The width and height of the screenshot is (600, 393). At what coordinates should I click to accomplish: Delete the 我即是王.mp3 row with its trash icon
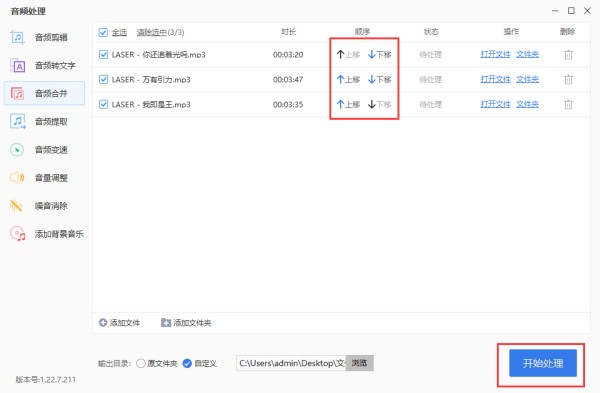tap(568, 104)
